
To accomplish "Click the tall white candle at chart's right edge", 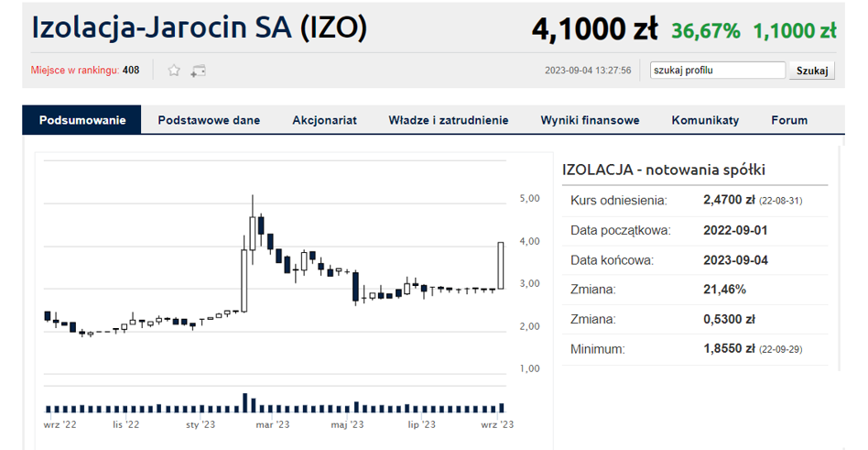I will 501,266.
